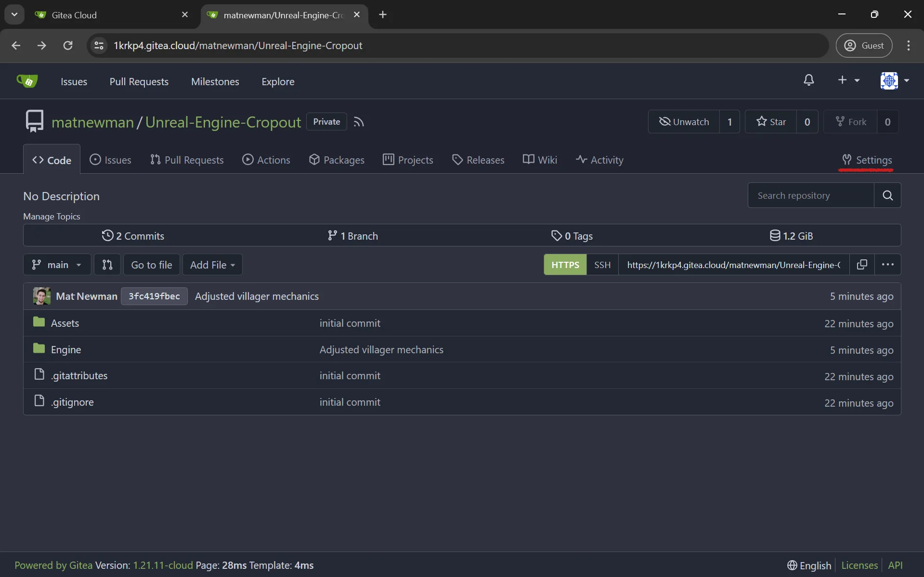Open the Assets folder
This screenshot has height=577, width=924.
65,323
